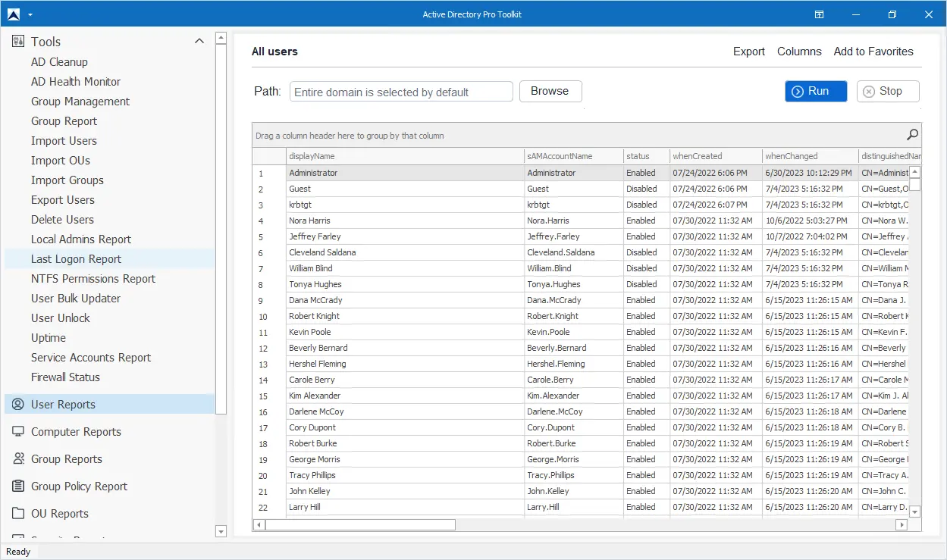This screenshot has height=560, width=947.
Task: Click the Nora Harris displayName cell
Action: 405,221
